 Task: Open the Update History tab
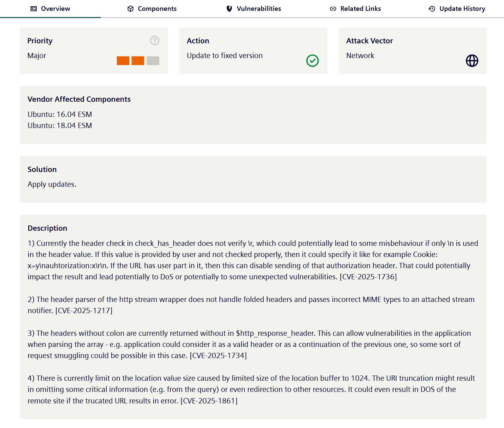coord(462,9)
